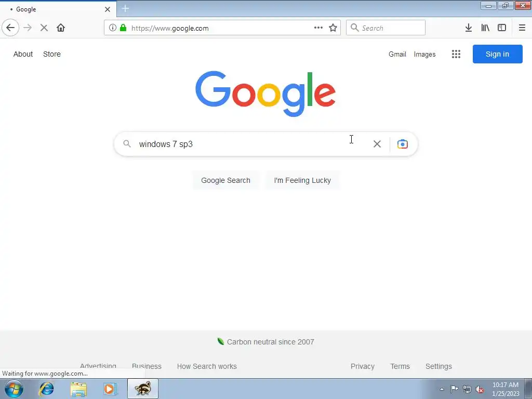Click the muted volume tray icon
Image resolution: width=532 pixels, height=399 pixels.
click(480, 389)
